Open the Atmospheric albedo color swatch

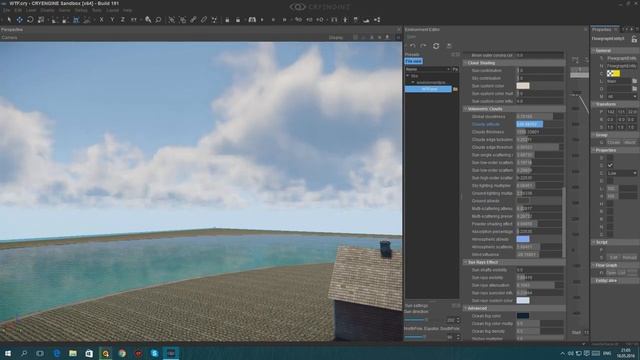pos(523,239)
